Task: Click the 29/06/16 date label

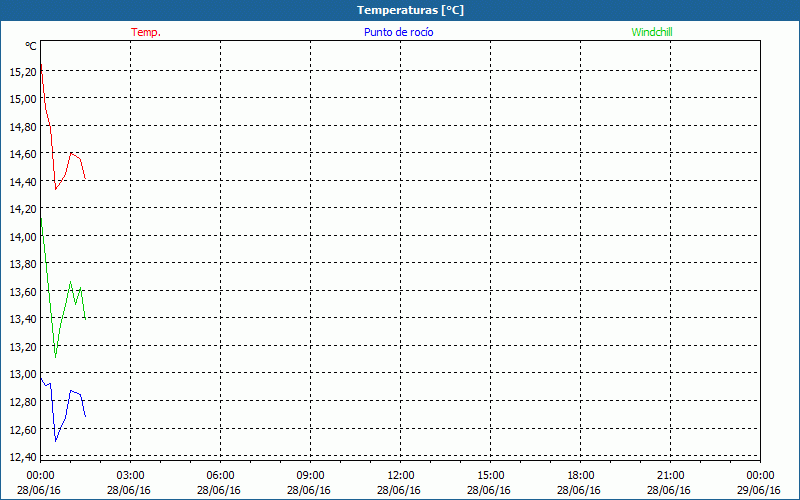Action: 759,490
